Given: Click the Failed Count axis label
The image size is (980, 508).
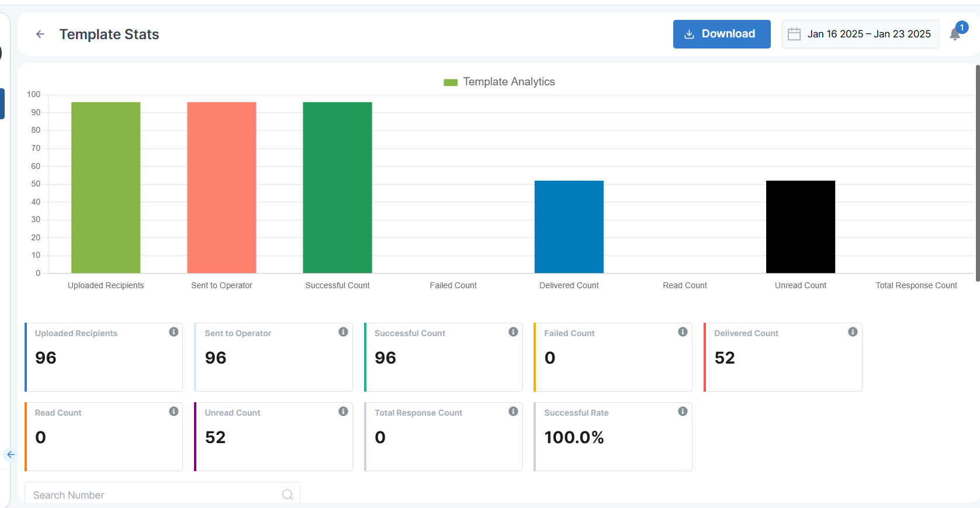Looking at the screenshot, I should (453, 285).
